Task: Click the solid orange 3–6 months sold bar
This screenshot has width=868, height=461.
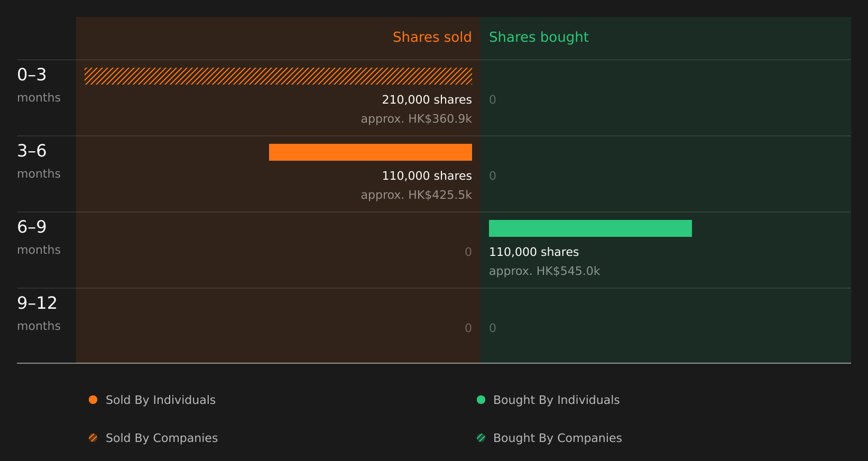Action: pyautogui.click(x=371, y=152)
